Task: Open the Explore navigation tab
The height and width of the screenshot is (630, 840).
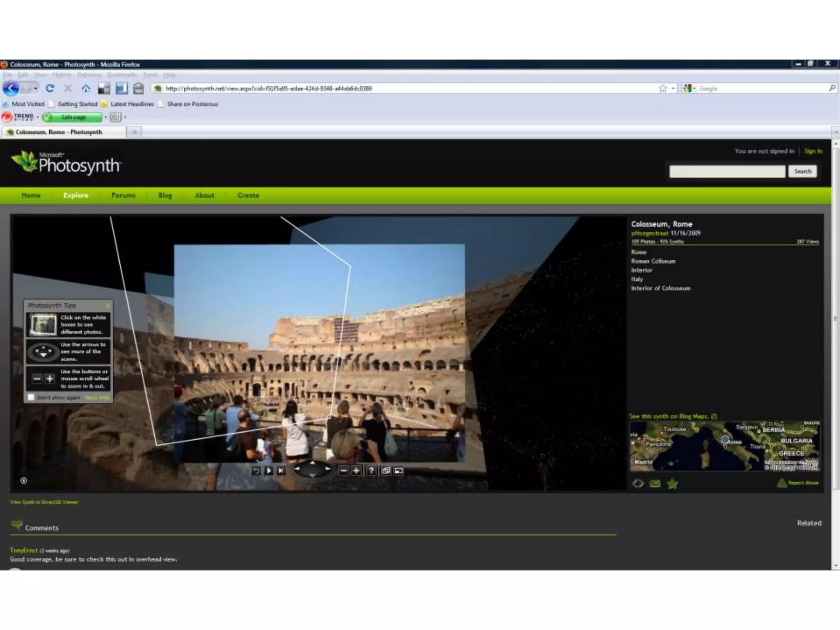Action: tap(76, 196)
